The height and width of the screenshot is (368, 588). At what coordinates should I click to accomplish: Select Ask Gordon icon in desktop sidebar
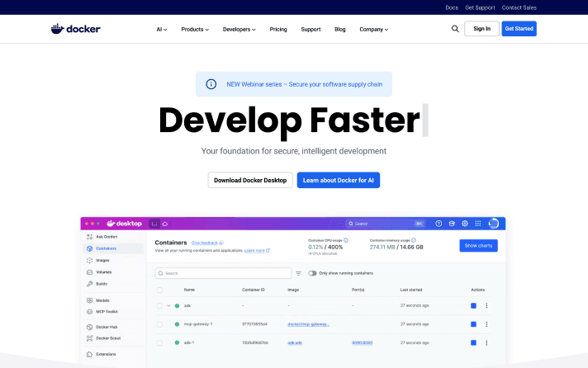coord(90,237)
